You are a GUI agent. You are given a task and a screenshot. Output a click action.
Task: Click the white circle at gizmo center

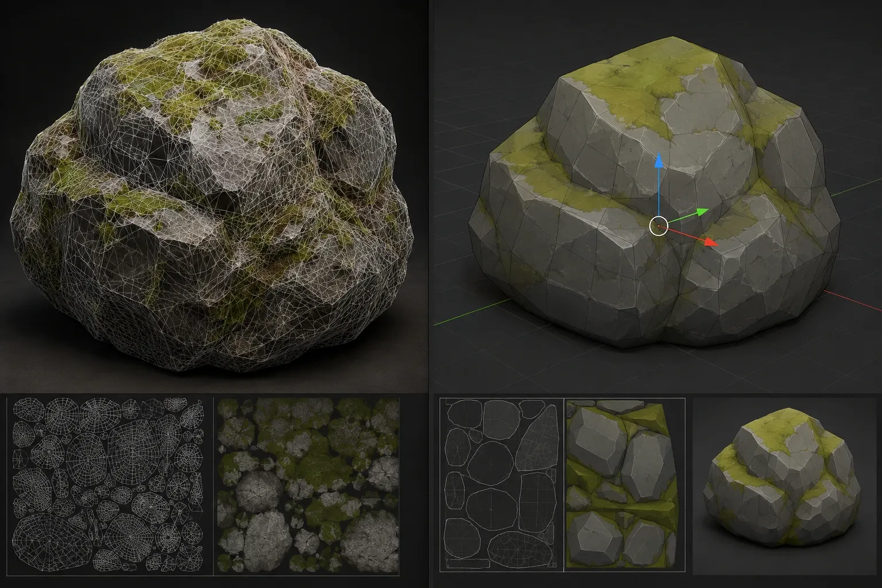point(659,226)
